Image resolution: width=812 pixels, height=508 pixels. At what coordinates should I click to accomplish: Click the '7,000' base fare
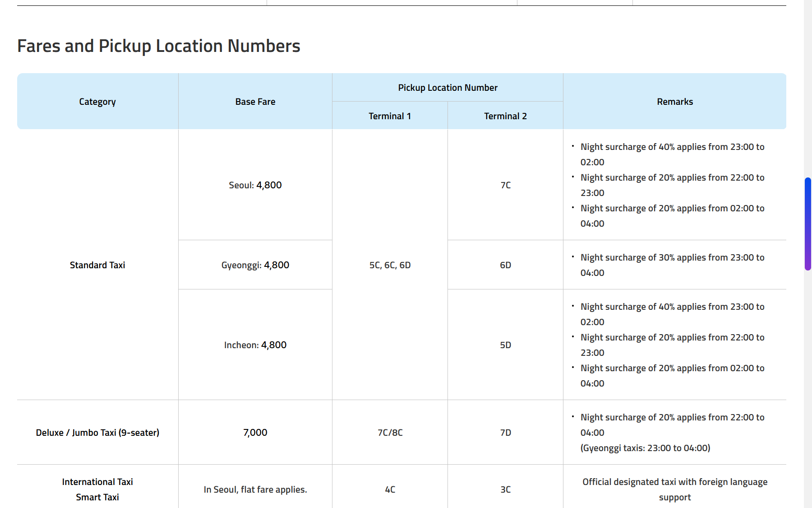pos(255,433)
